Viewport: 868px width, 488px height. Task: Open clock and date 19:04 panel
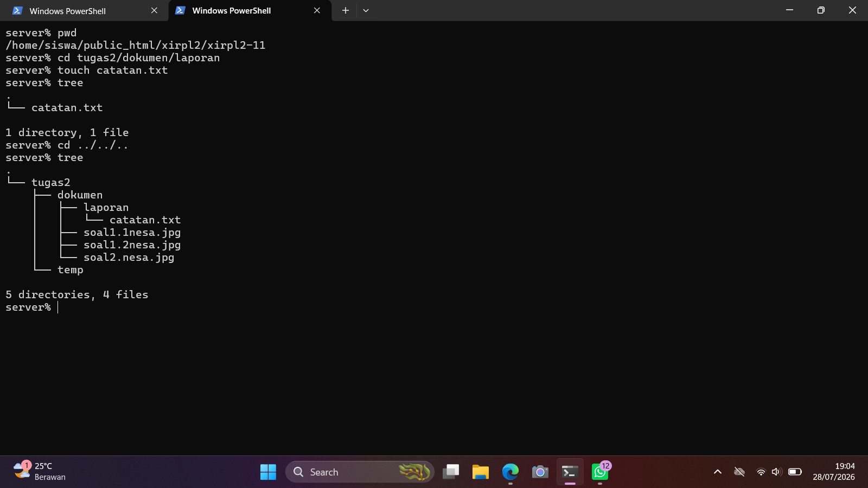click(834, 472)
